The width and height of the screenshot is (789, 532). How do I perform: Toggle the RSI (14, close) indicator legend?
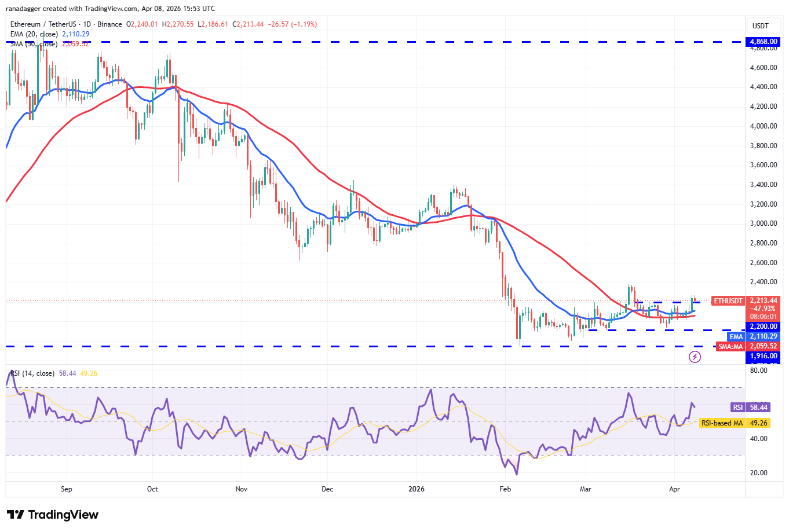click(32, 373)
